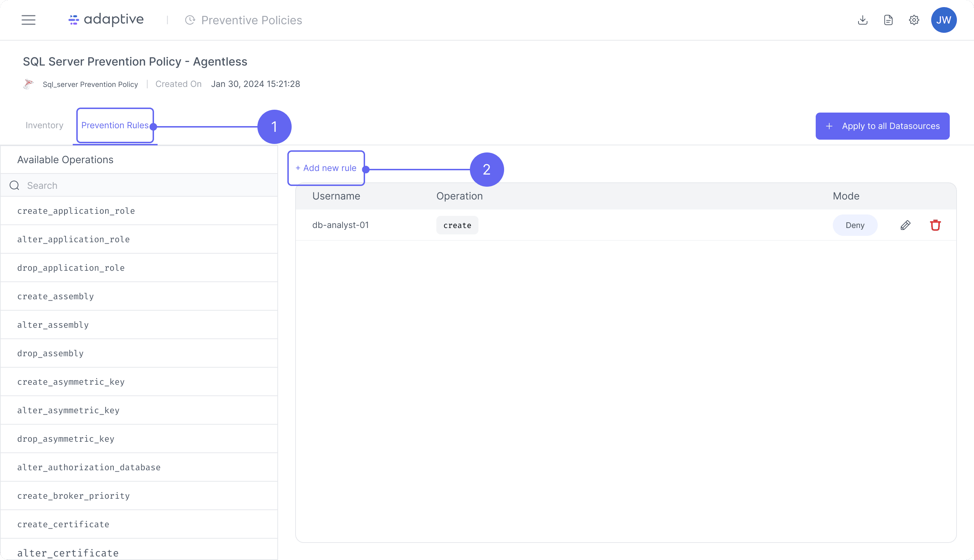
Task: Delete the db-analyst-01 rule with trash icon
Action: (935, 225)
